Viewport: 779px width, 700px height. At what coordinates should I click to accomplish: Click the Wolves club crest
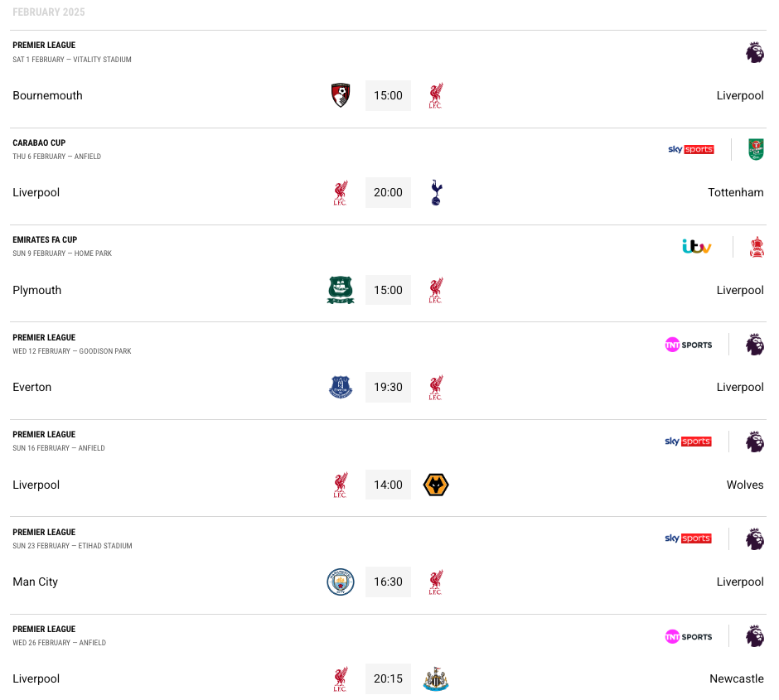436,485
